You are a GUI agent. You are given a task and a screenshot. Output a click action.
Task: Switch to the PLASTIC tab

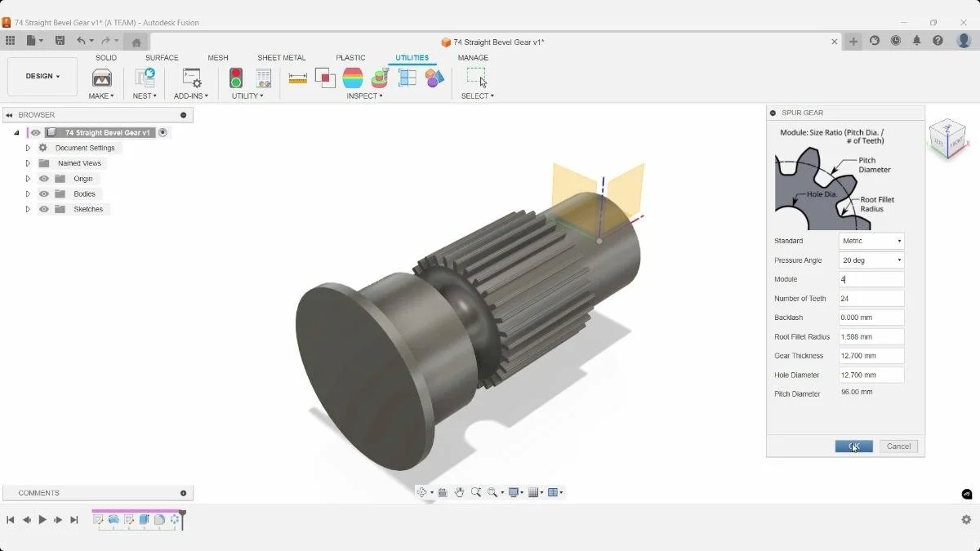[350, 58]
